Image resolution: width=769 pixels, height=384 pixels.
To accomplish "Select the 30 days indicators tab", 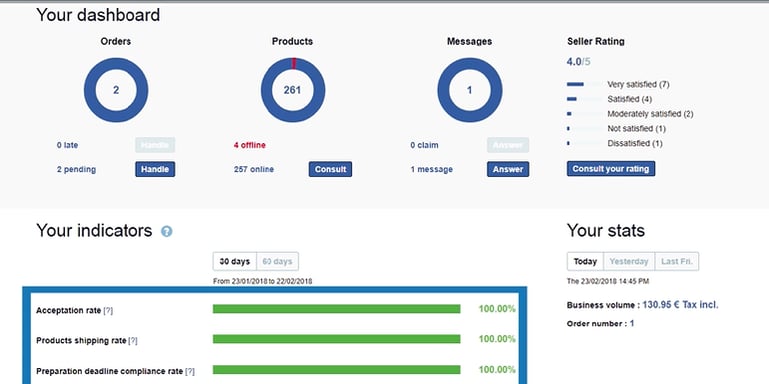I will point(234,261).
